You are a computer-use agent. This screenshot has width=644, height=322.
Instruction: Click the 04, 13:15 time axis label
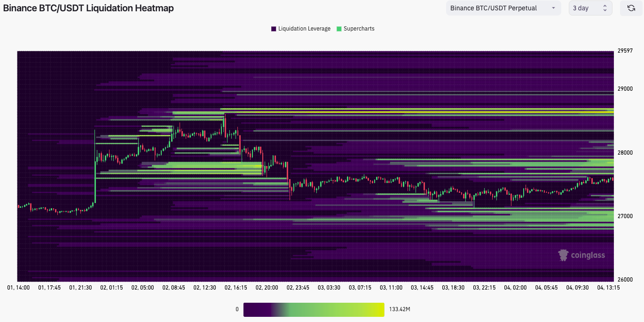(608, 287)
